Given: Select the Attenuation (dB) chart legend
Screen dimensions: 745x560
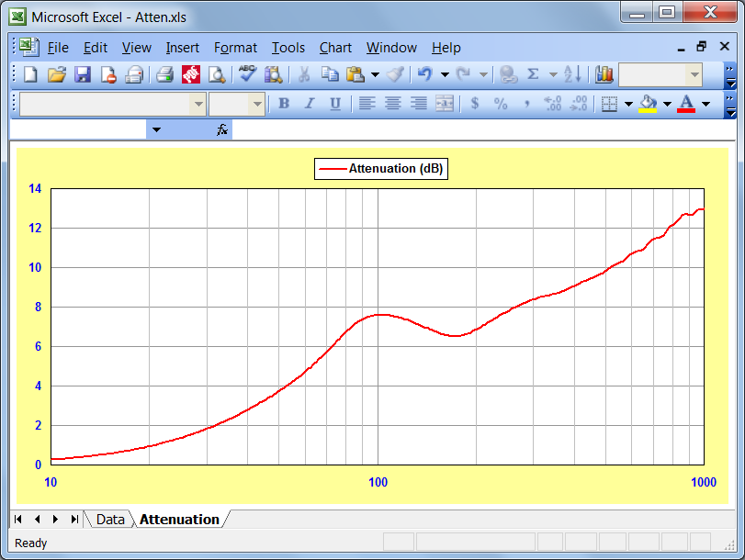Looking at the screenshot, I should pos(381,169).
